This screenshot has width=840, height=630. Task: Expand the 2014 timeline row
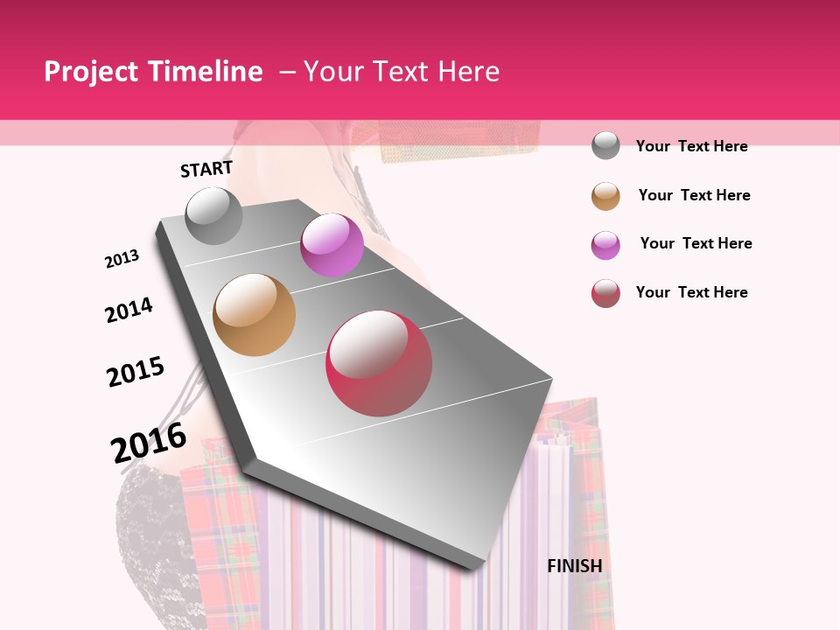[x=129, y=310]
